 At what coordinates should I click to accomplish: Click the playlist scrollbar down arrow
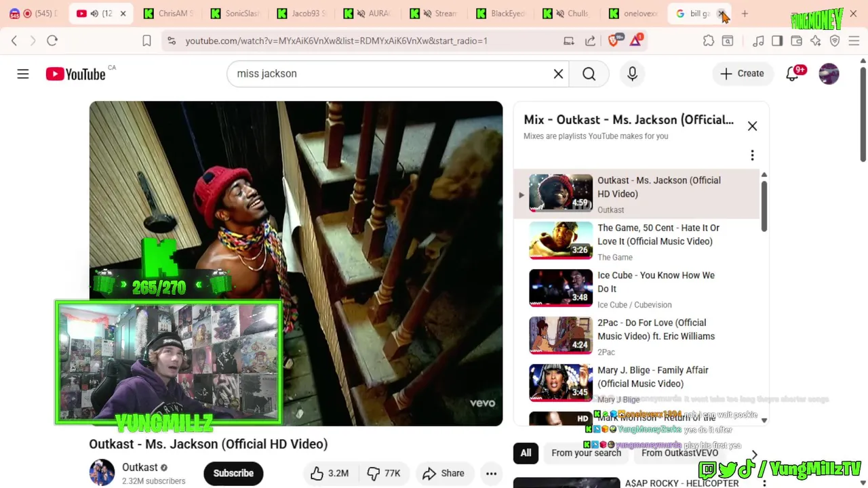tap(764, 420)
